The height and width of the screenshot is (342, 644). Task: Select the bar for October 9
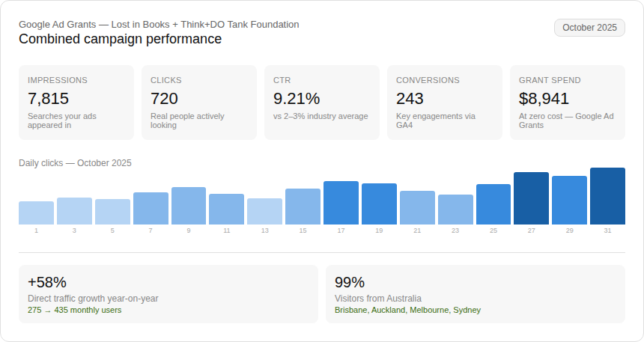(x=189, y=207)
